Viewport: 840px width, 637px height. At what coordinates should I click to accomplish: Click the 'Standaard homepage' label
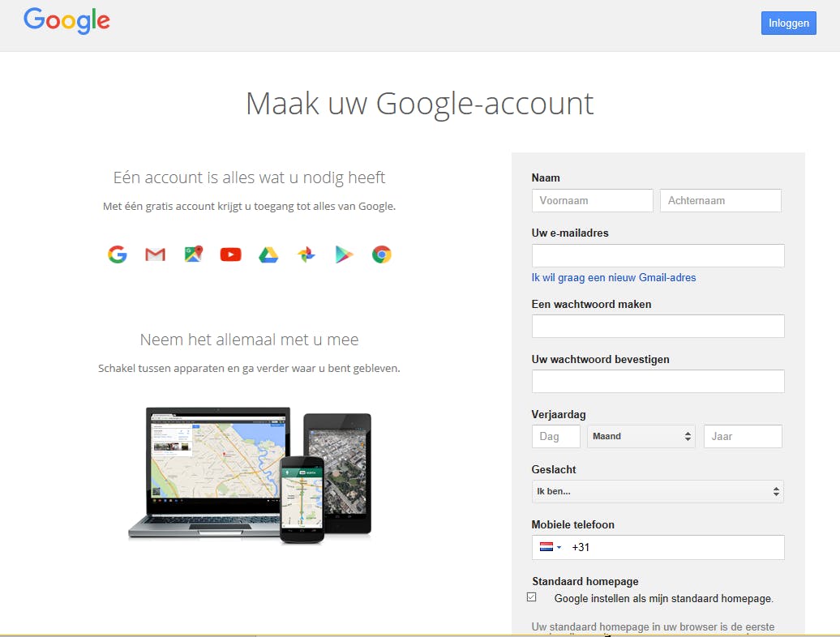click(x=585, y=581)
